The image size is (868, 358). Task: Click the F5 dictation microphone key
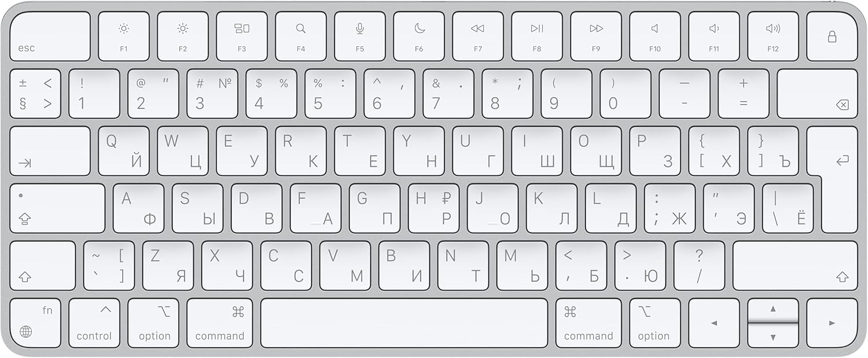pos(359,36)
